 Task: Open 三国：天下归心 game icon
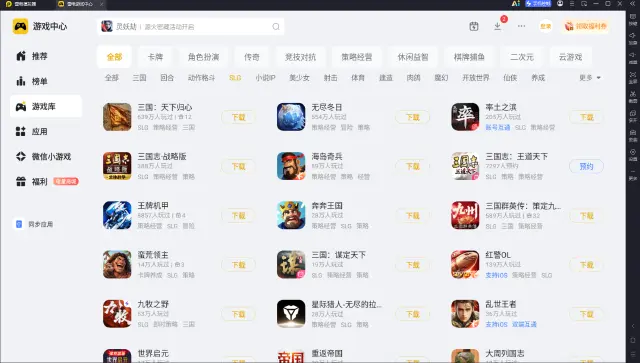pos(117,117)
